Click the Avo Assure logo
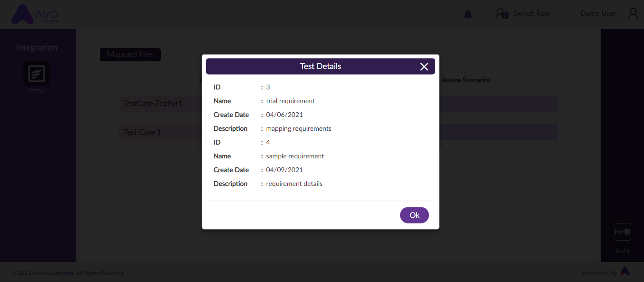Screen dimensions: 644x282 click(x=35, y=15)
